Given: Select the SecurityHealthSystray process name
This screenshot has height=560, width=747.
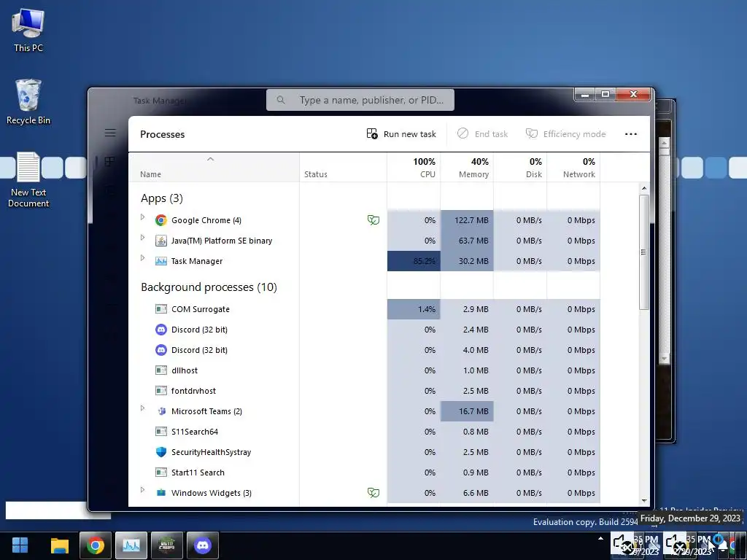Looking at the screenshot, I should (211, 452).
